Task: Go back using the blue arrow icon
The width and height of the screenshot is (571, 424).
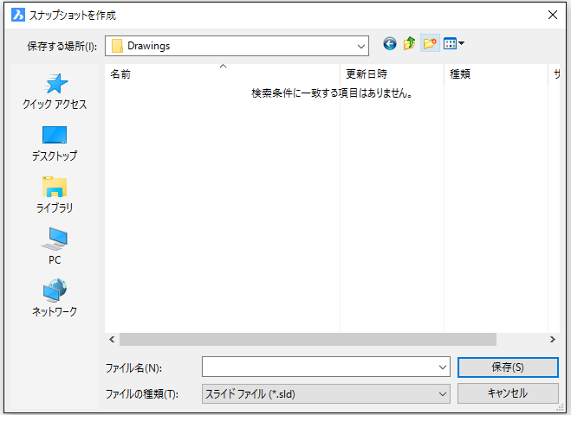Action: click(390, 44)
